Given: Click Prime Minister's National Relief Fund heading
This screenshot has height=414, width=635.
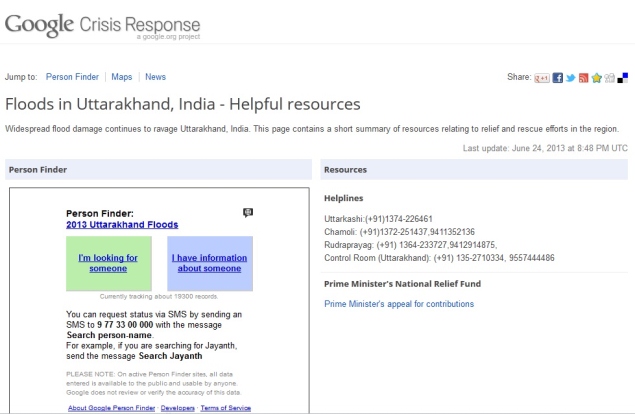Looking at the screenshot, I should [x=402, y=284].
